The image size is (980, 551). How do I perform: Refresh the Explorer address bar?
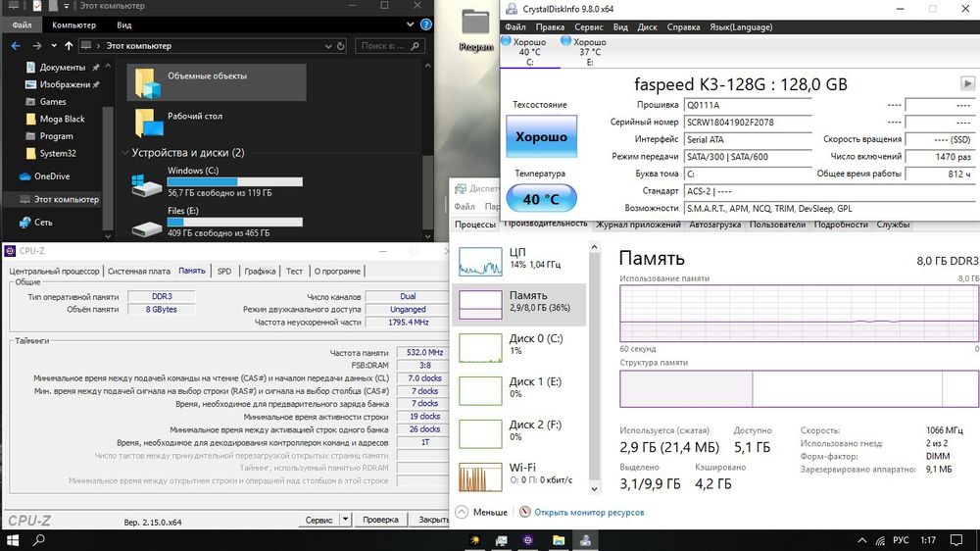pyautogui.click(x=341, y=46)
